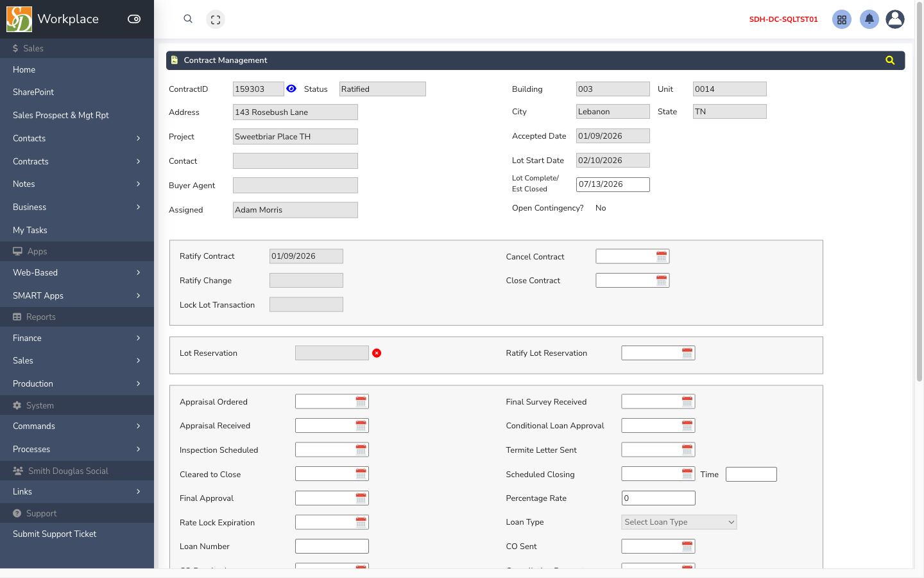Click the Address field 143 Rosebush Lane
Viewport: 924px width, 578px height.
click(295, 112)
